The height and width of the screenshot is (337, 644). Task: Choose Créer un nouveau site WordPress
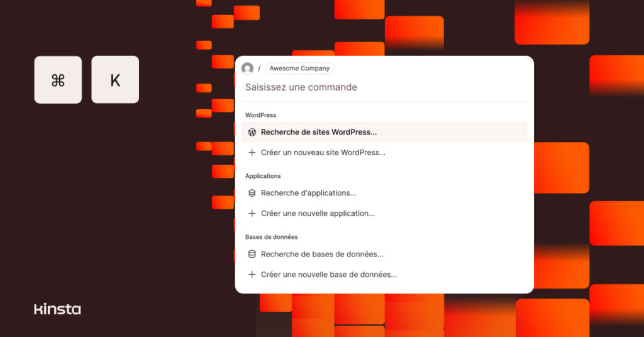(384, 153)
